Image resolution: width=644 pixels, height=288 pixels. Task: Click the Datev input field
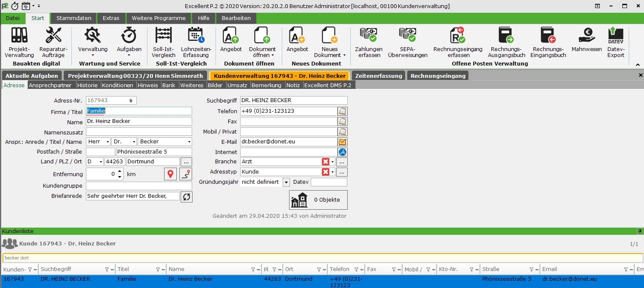[329, 182]
